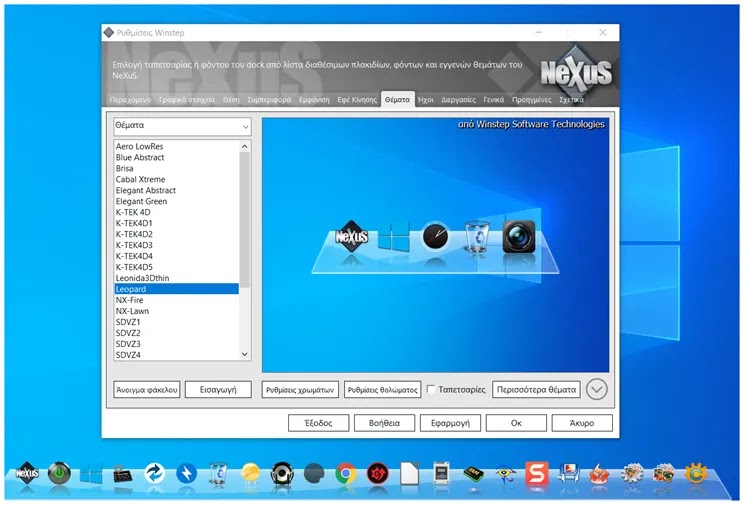744x505 pixels.
Task: Select the Blue Abstract theme
Action: [177, 158]
